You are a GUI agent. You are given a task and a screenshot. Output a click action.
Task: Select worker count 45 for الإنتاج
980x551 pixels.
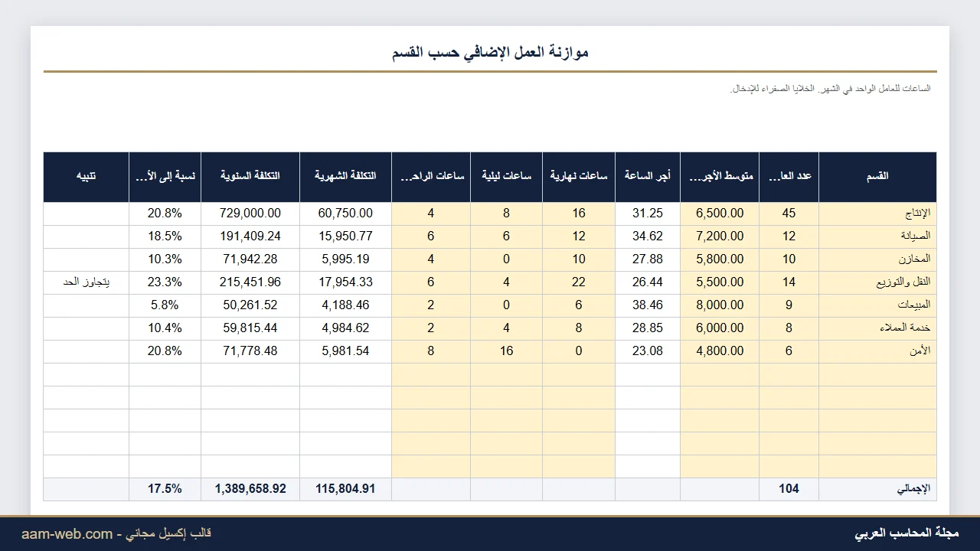point(789,214)
